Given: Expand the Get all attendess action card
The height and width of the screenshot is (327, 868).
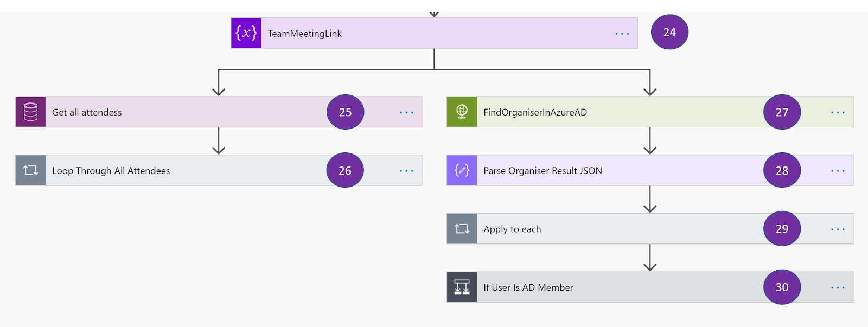Looking at the screenshot, I should [217, 112].
